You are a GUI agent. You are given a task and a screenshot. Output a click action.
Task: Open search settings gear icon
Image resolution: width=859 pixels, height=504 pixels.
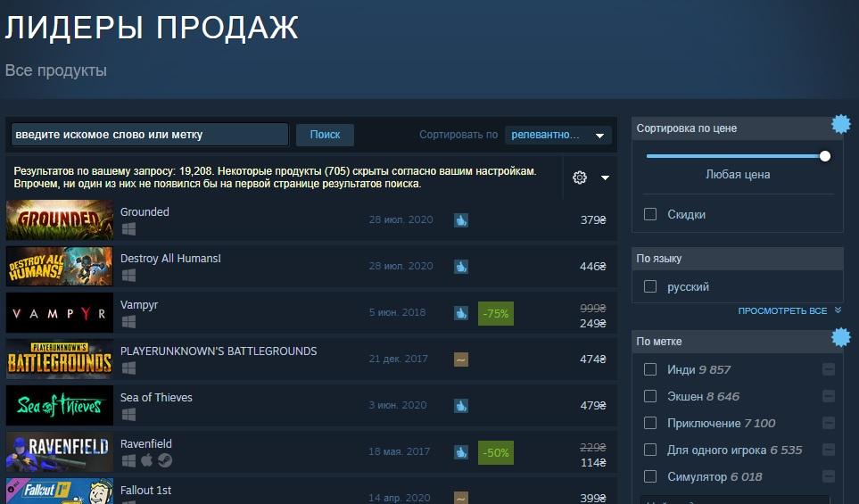580,178
